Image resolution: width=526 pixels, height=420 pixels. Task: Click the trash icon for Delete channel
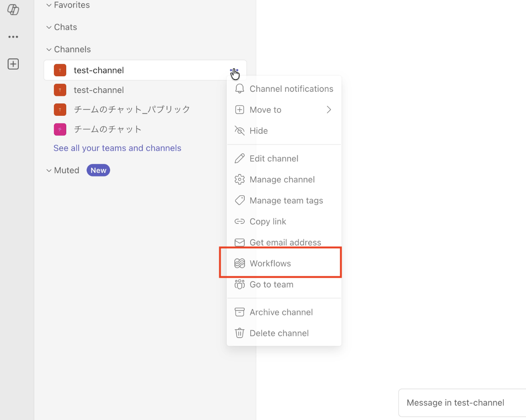coord(239,333)
